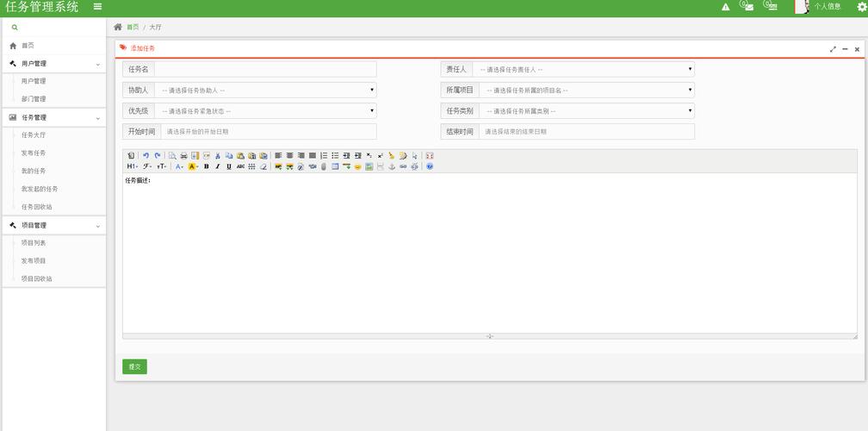Click the hamburger menu icon beside title
Image resolution: width=868 pixels, height=431 pixels.
tap(97, 7)
